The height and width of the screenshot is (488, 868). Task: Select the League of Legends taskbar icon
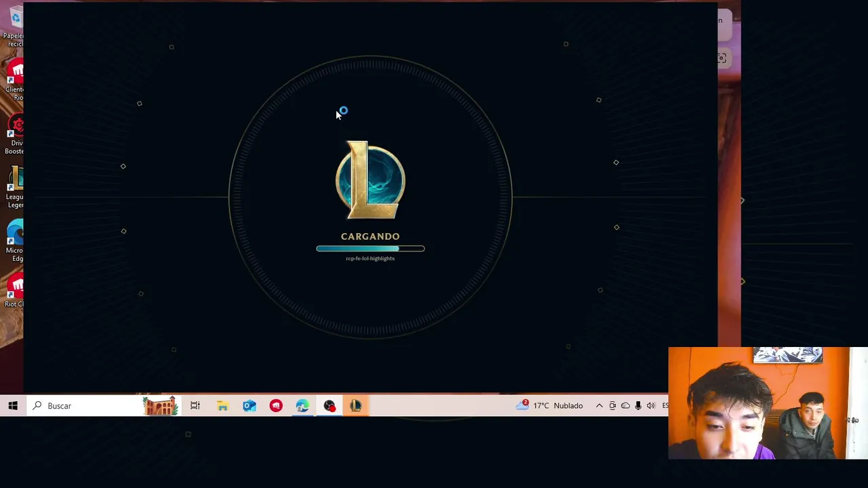355,405
